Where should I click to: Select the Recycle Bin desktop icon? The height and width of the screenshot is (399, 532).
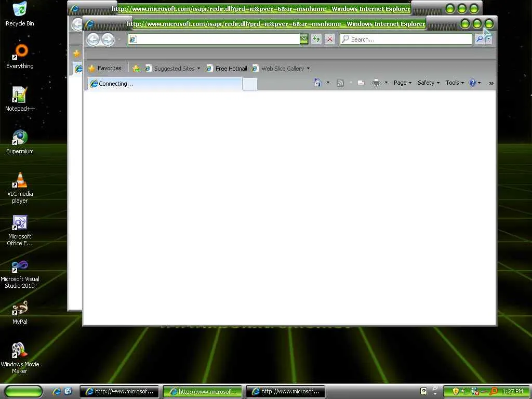(20, 14)
